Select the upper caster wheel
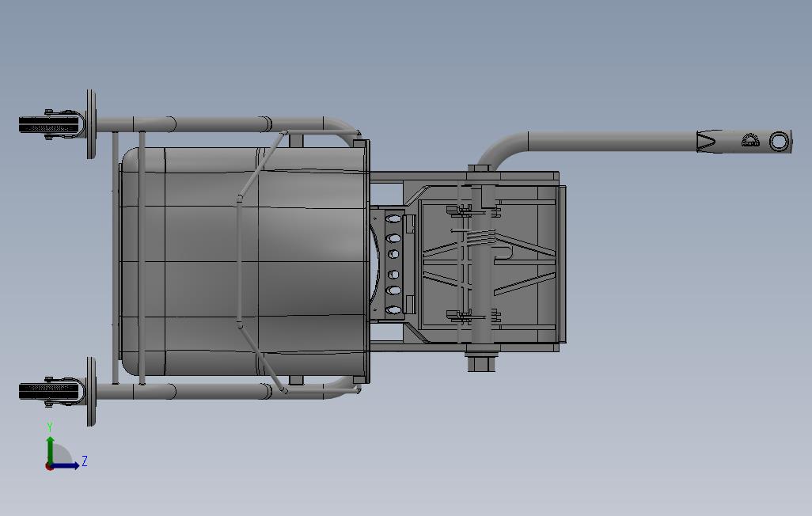This screenshot has width=812, height=516. tap(51, 125)
